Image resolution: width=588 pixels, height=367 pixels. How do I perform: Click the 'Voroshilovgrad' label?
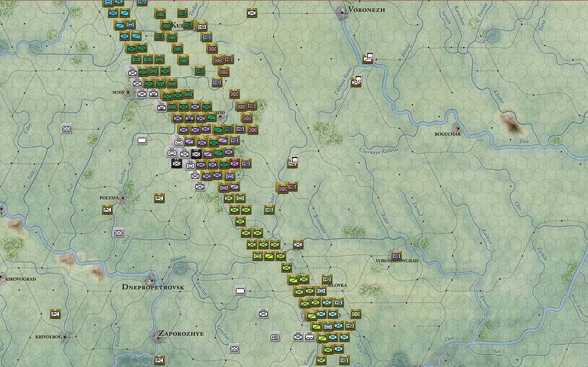(397, 260)
